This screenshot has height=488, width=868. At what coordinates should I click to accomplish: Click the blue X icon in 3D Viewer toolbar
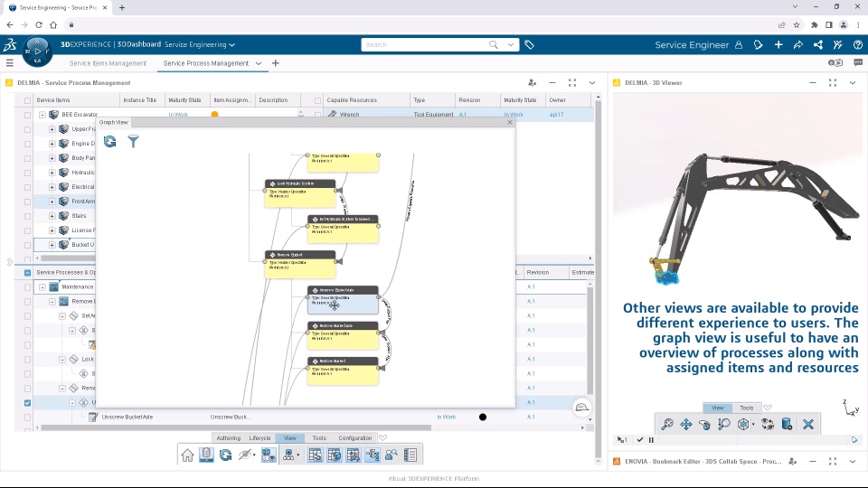(808, 425)
